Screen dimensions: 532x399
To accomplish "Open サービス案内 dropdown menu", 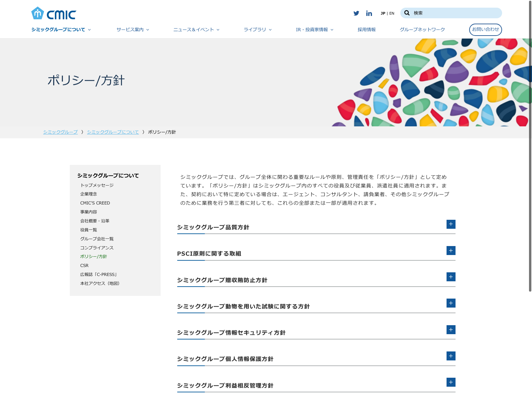I will (133, 30).
